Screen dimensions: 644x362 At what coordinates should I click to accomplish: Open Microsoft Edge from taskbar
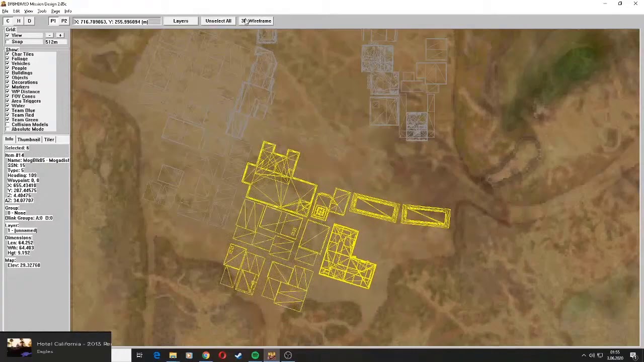(x=156, y=355)
